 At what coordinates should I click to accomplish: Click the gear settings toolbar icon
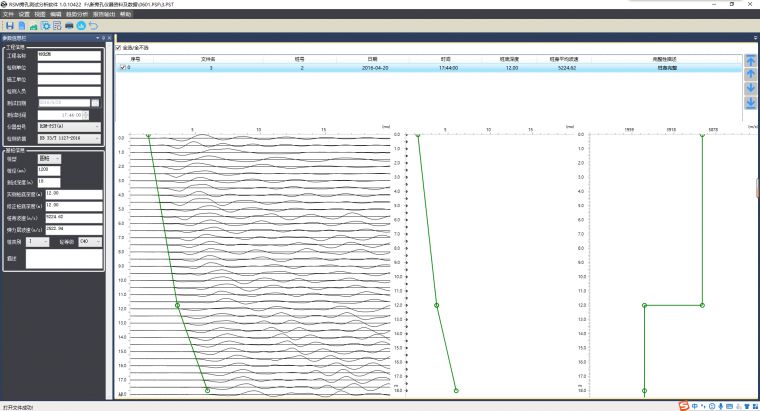tap(45, 25)
